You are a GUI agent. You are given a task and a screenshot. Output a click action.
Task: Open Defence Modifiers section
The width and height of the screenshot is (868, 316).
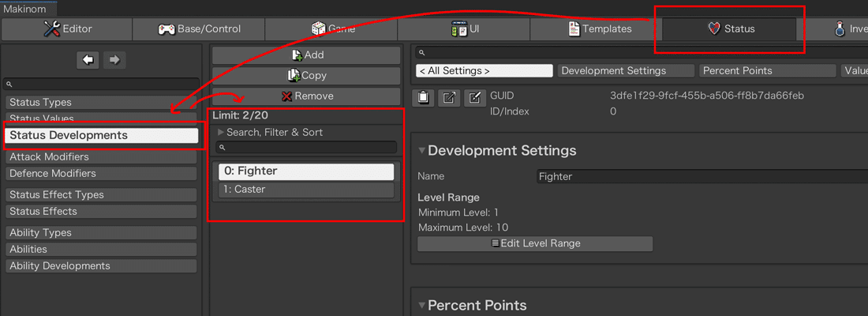(101, 174)
